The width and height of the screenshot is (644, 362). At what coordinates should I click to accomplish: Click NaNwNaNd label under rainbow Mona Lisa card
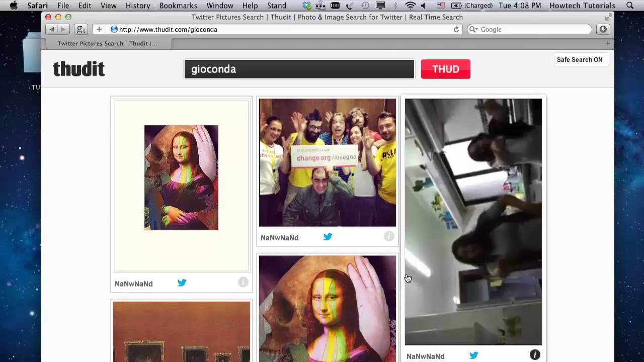coord(133,284)
